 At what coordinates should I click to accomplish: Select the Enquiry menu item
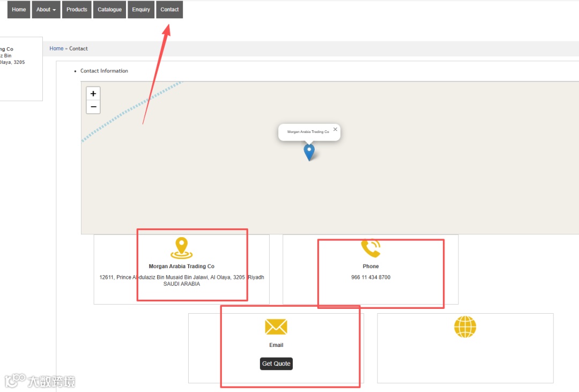coord(140,10)
